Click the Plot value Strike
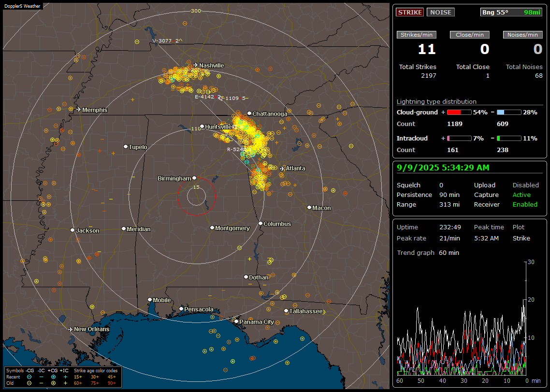 click(521, 238)
